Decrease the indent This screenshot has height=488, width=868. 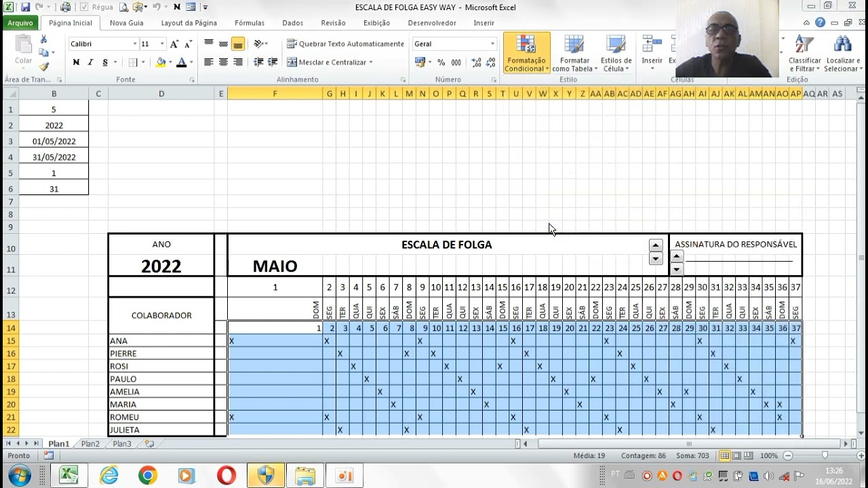click(x=258, y=62)
